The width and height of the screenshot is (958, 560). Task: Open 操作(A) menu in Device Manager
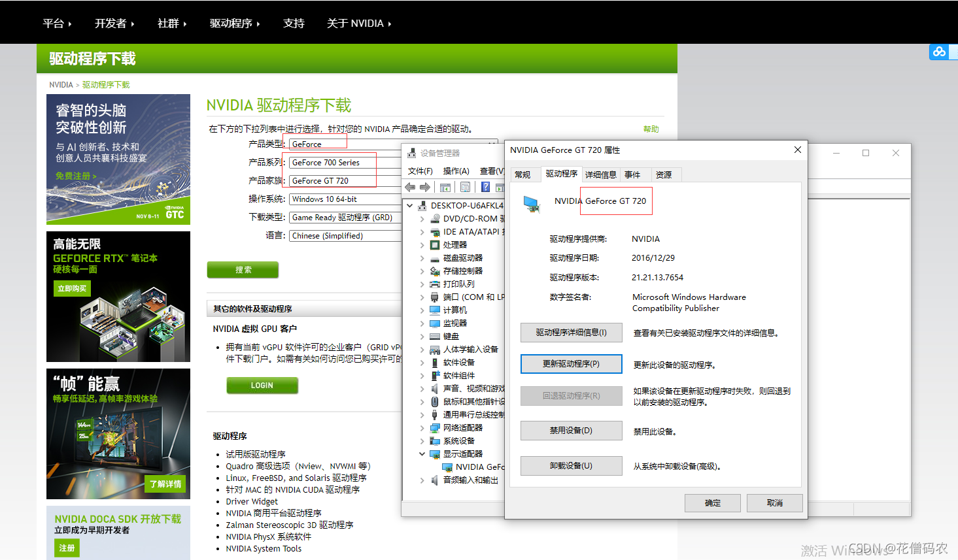[x=456, y=171]
